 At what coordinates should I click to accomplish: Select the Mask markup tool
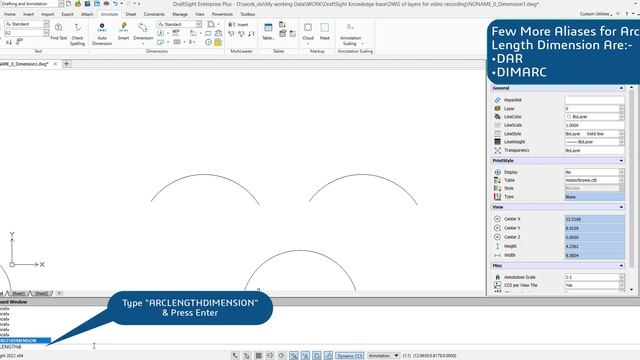click(324, 32)
